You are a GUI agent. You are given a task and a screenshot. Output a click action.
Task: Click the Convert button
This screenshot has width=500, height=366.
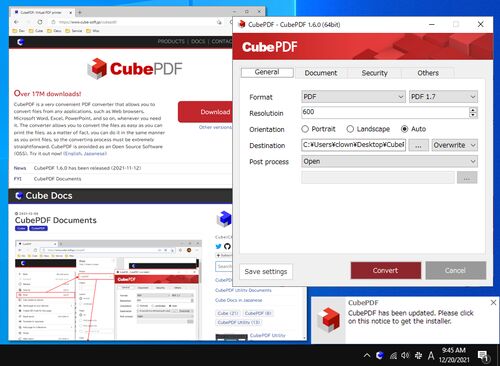tap(386, 270)
